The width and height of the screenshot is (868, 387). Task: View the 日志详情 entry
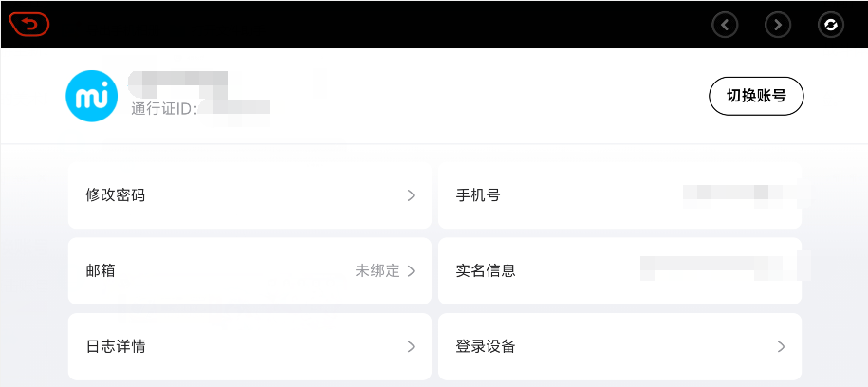click(x=116, y=346)
